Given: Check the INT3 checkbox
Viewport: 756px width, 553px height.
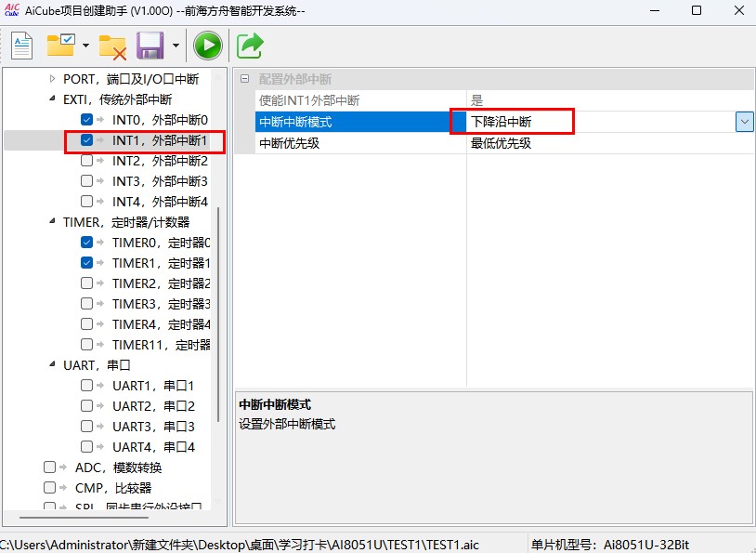Looking at the screenshot, I should tap(86, 181).
